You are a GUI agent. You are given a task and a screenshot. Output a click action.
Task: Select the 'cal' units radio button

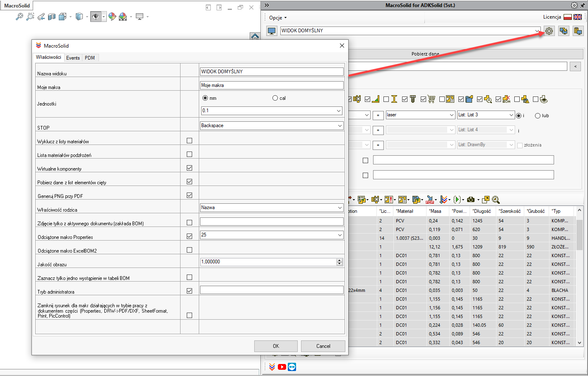click(275, 98)
